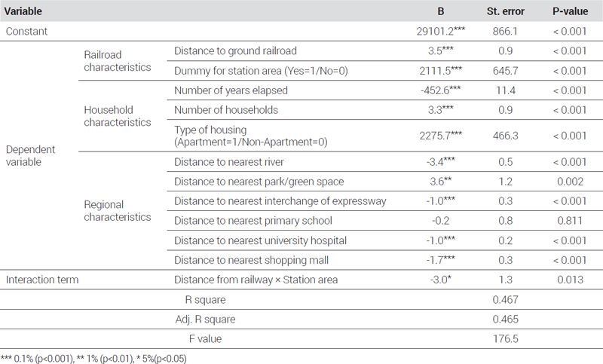Select standard error 11.4

[x=505, y=90]
